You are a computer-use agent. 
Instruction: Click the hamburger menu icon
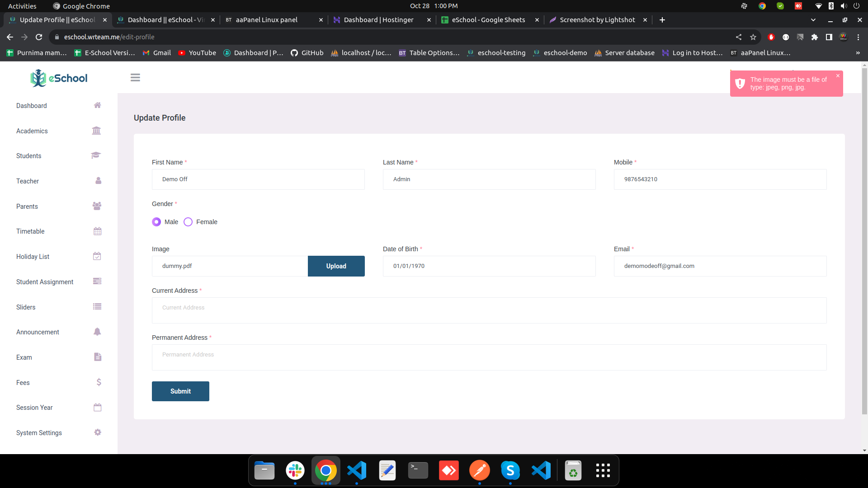pyautogui.click(x=135, y=78)
